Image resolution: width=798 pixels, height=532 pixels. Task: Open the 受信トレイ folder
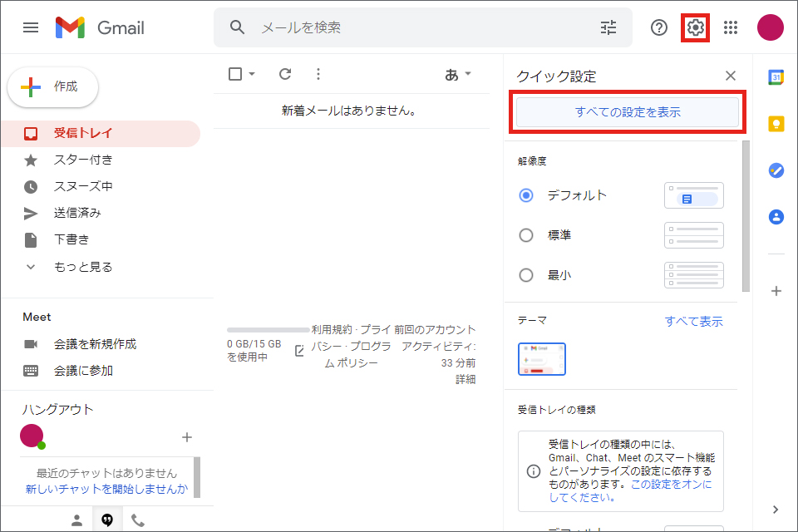click(83, 133)
